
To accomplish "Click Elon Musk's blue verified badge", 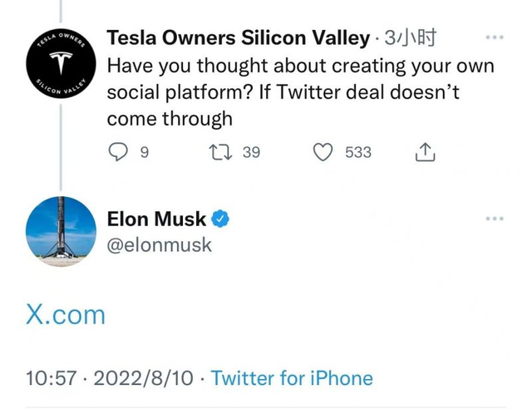I will tap(222, 219).
